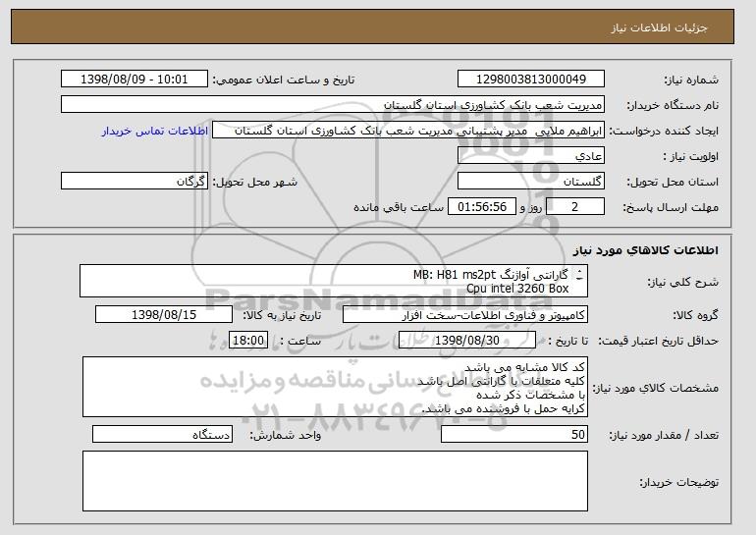Click the empty buyer notes text area
Image resolution: width=756 pixels, height=535 pixels.
335,481
